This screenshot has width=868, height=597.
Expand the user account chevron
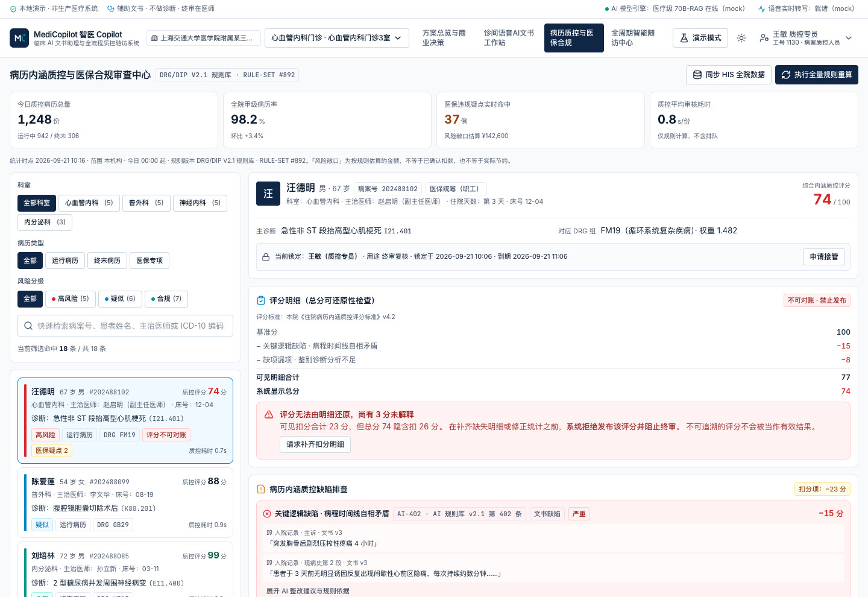(x=849, y=38)
